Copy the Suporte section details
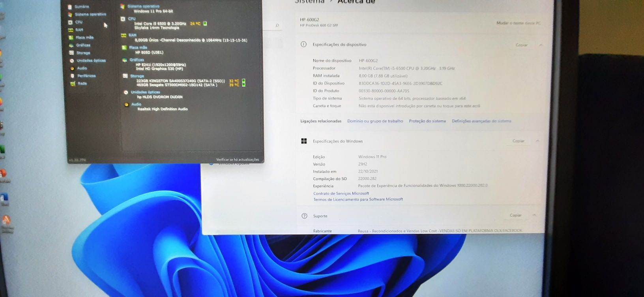Screen dimensions: 644x297 point(515,215)
